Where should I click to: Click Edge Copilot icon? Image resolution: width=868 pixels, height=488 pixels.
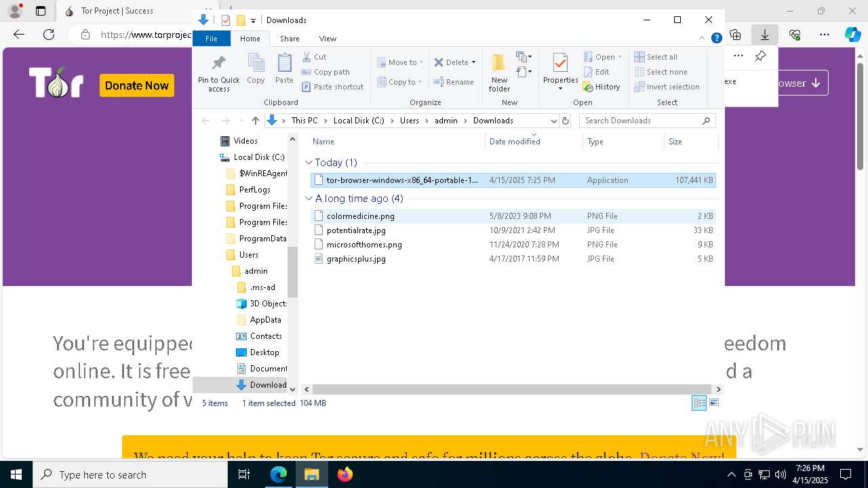point(852,34)
